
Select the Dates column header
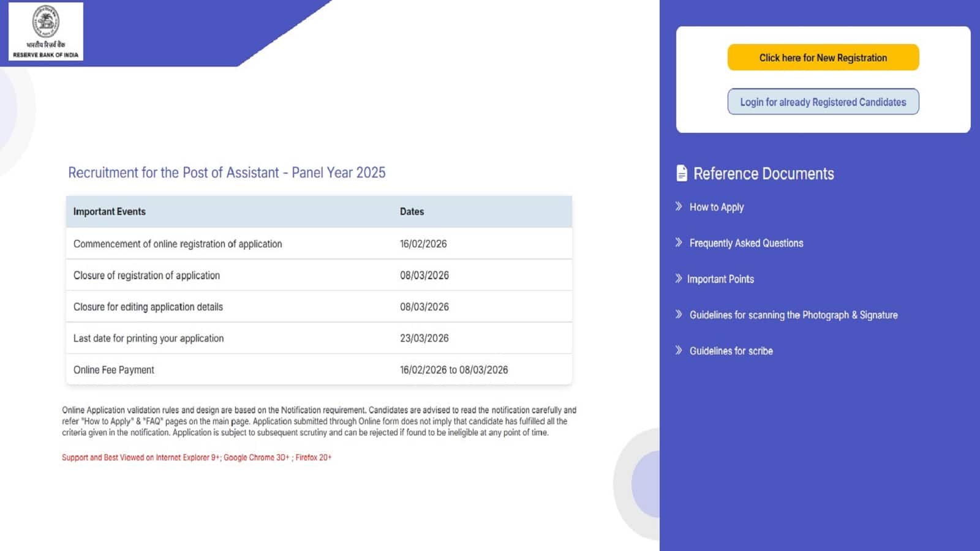[411, 211]
